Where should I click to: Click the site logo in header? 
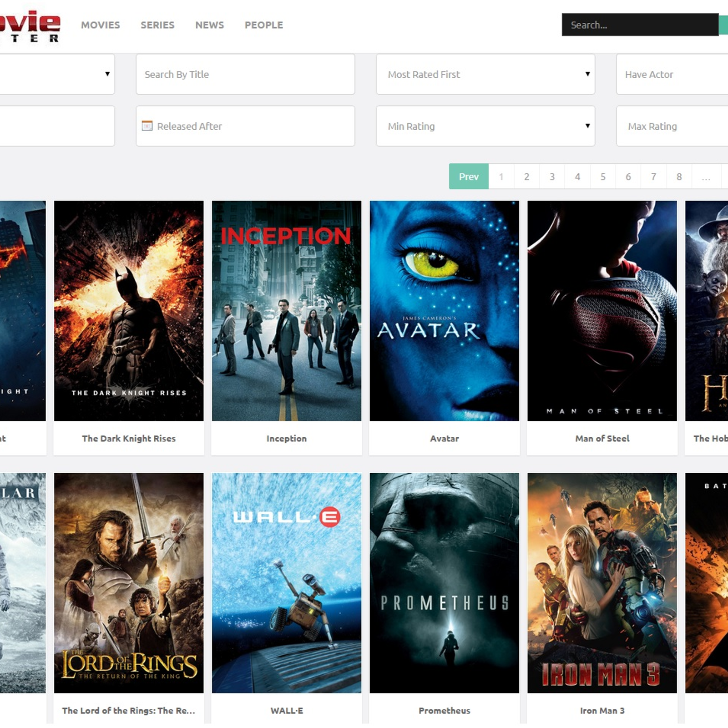tap(30, 26)
